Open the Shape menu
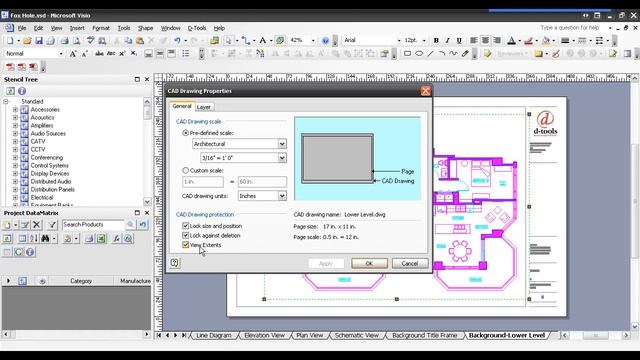Screen dimensions: 640x360 (x=145, y=28)
